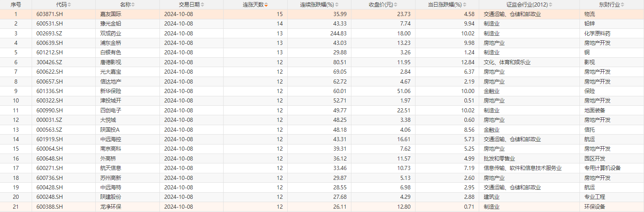The height and width of the screenshot is (212, 644).
Task: Click the 51.06 closing price
Action: coord(404,91)
